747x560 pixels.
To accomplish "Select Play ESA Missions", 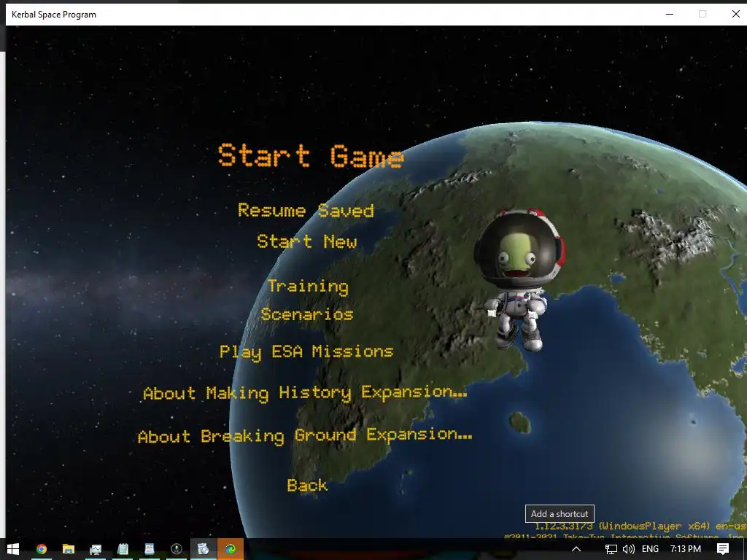I will pyautogui.click(x=306, y=352).
